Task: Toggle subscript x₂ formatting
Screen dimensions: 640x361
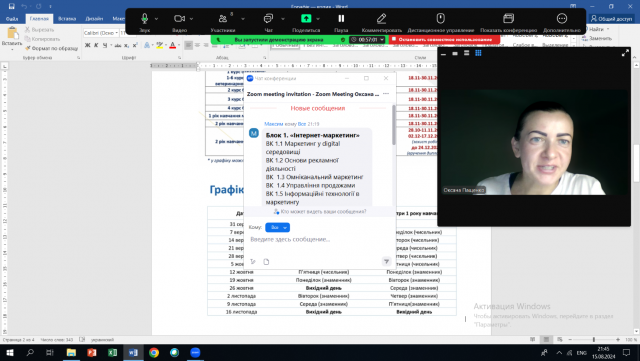Action: (x=127, y=45)
